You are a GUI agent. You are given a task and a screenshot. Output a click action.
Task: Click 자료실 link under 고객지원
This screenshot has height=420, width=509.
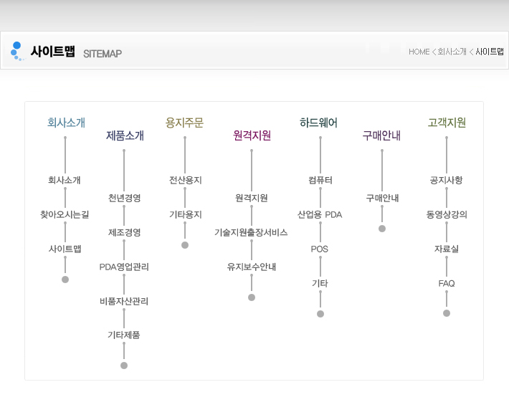point(447,249)
